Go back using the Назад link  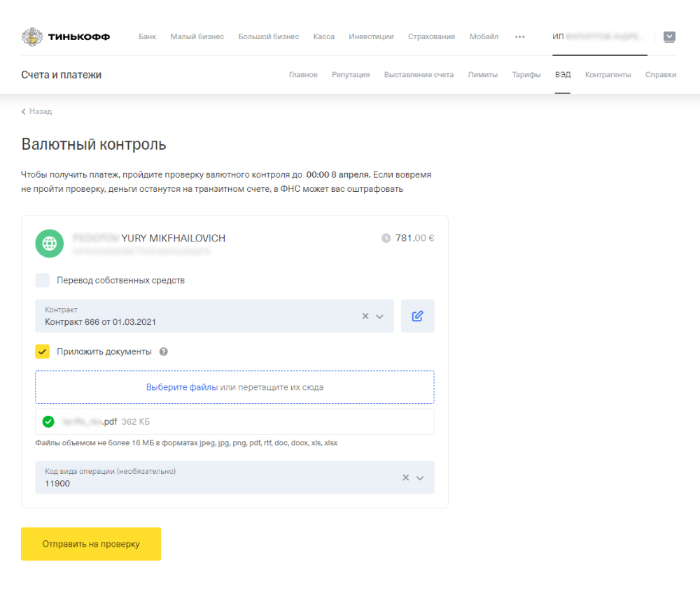pyautogui.click(x=37, y=111)
